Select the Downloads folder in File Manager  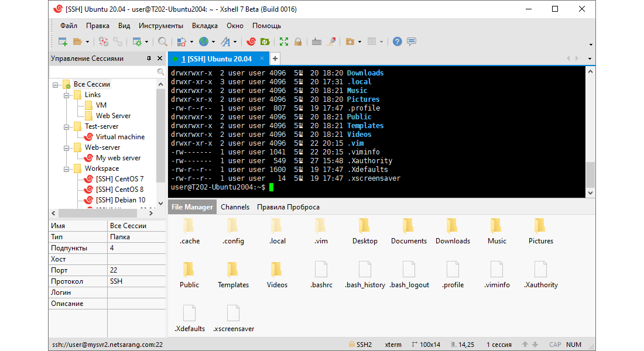point(453,231)
